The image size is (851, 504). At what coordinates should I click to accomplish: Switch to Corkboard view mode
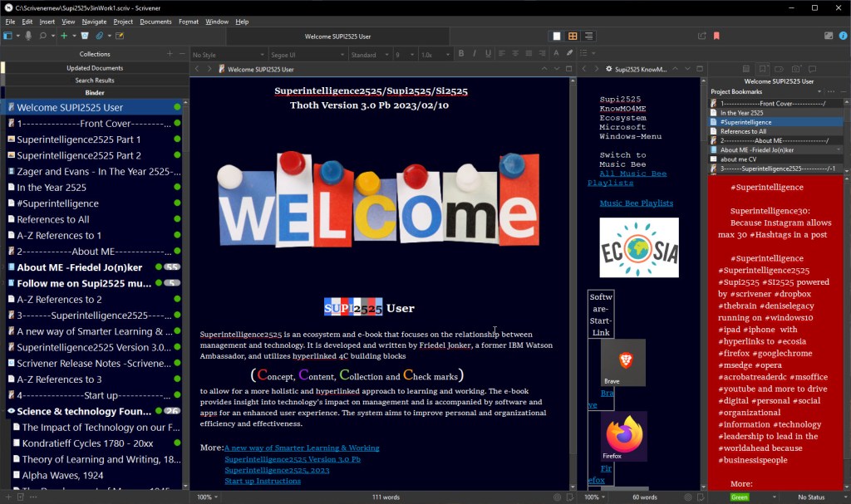coord(573,36)
